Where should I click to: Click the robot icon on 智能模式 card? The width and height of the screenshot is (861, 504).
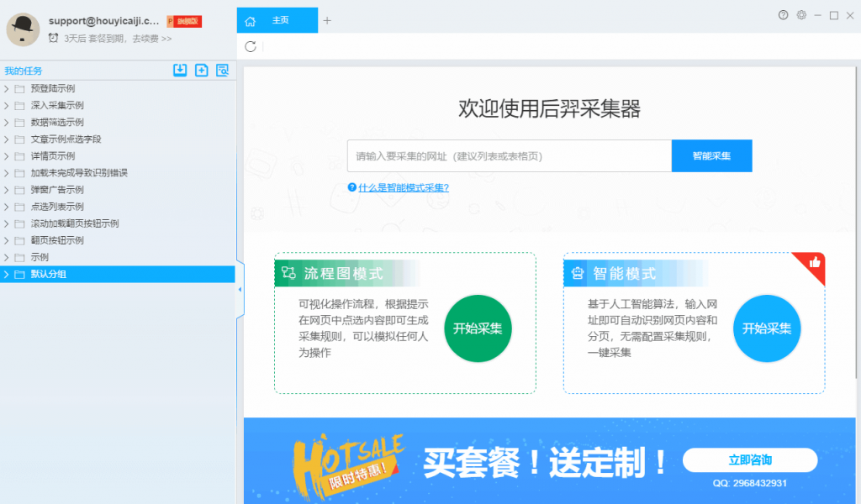(576, 272)
